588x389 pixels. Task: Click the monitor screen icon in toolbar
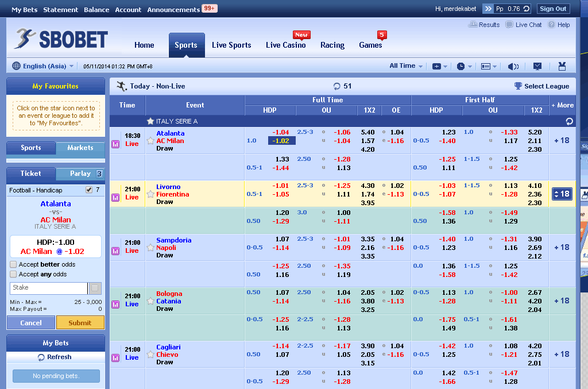(x=537, y=67)
